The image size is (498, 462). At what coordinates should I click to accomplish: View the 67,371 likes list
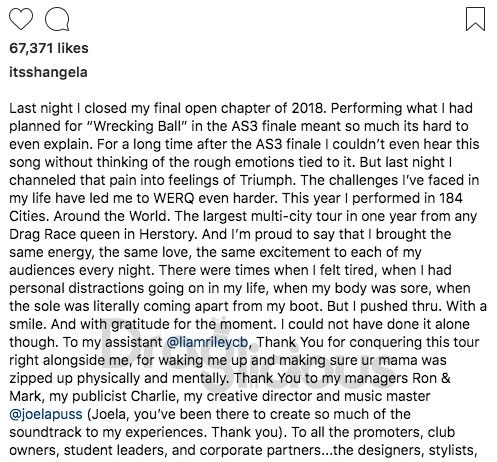pyautogui.click(x=49, y=48)
